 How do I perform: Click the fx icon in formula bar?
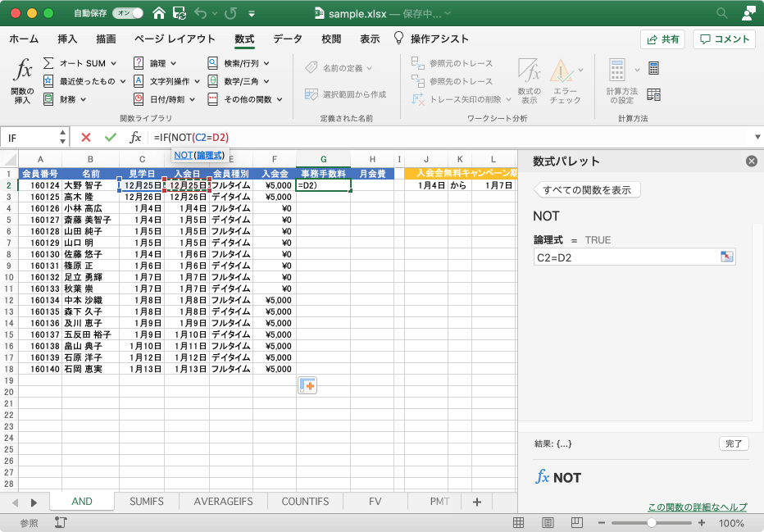coord(135,138)
